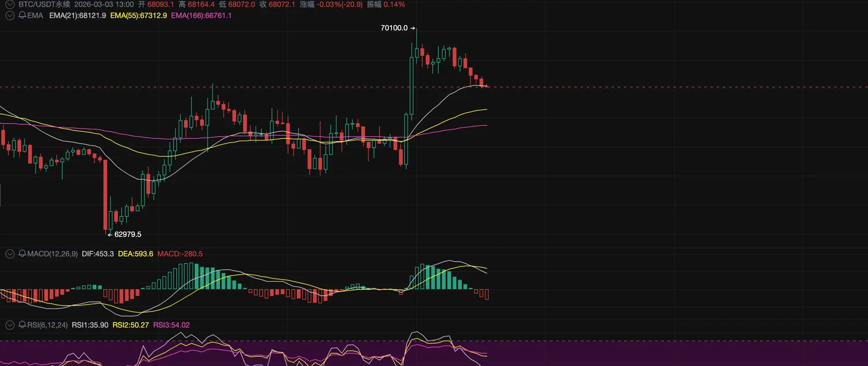The height and width of the screenshot is (366, 868).
Task: Click the open price 68093.1
Action: click(161, 4)
